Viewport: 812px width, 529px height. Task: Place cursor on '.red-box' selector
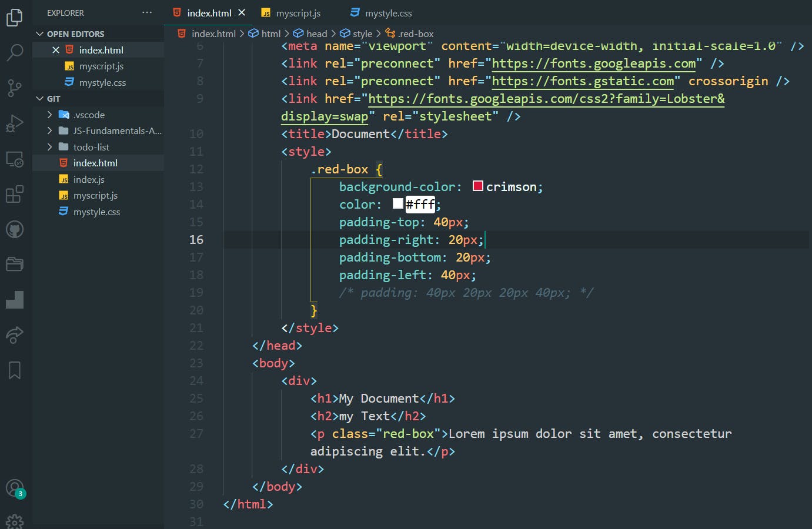click(339, 169)
